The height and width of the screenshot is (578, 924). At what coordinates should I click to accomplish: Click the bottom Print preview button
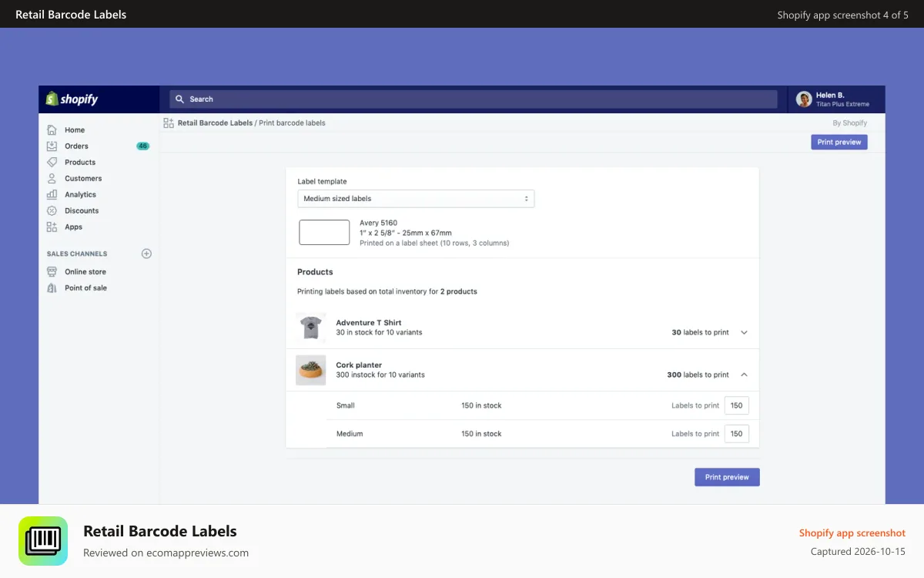[727, 477]
